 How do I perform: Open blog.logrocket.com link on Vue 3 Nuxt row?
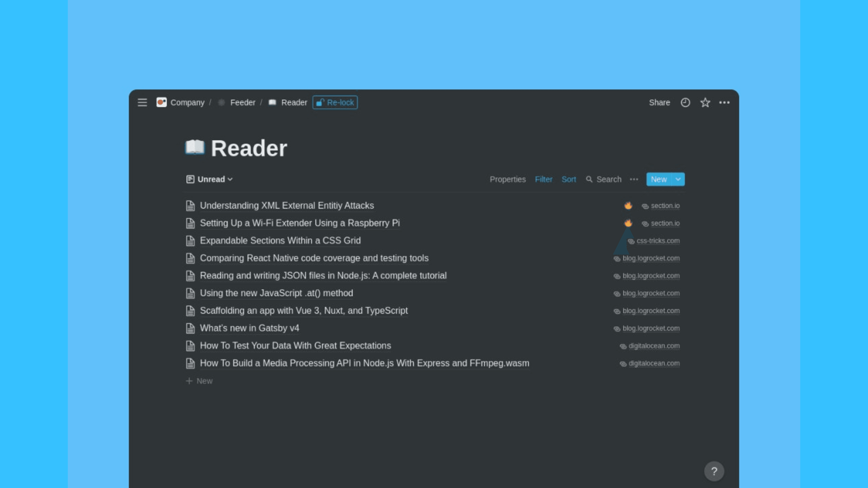651,311
